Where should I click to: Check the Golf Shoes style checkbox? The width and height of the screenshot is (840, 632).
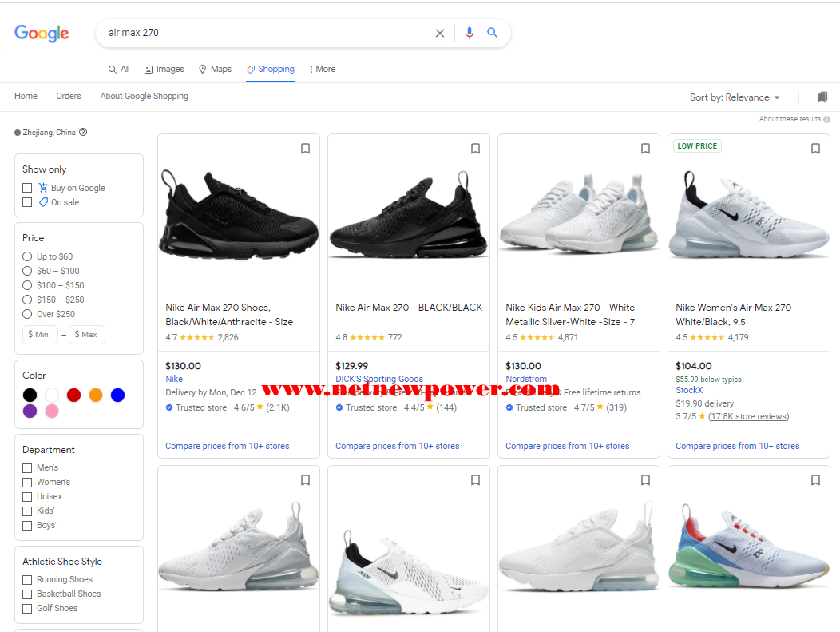point(27,609)
